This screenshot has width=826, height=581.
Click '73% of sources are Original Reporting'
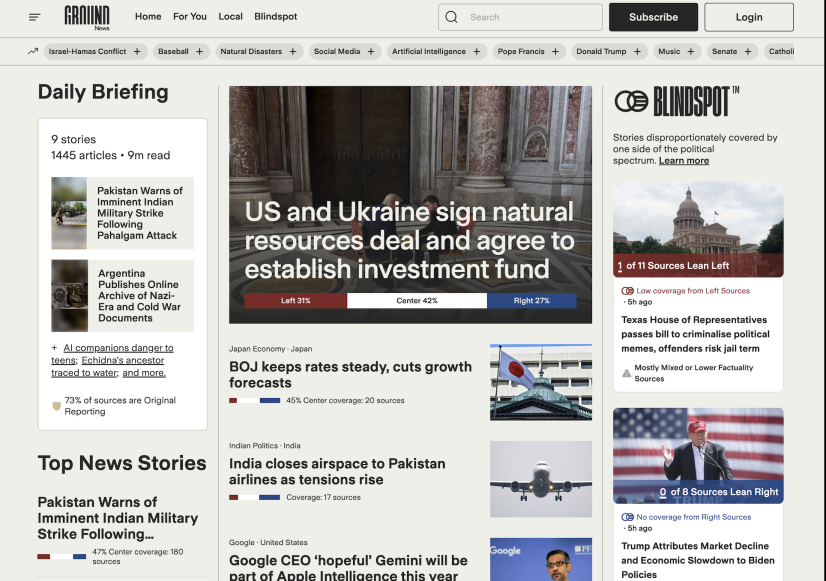pos(120,406)
